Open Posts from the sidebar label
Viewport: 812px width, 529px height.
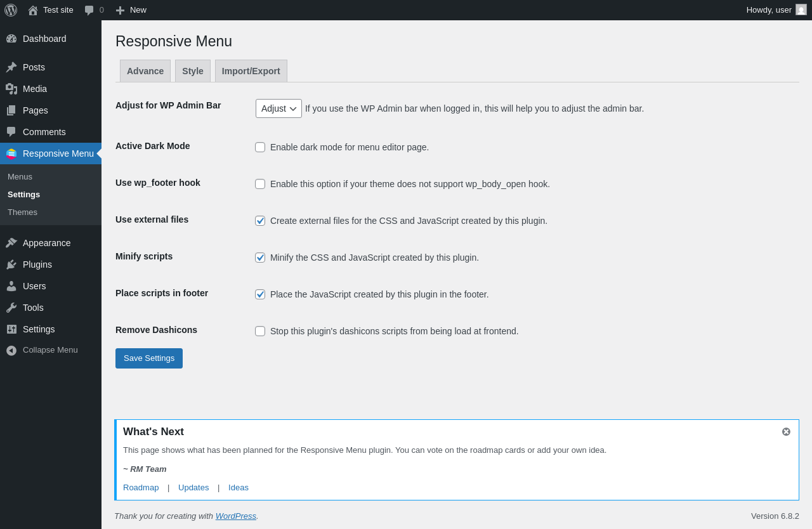pos(34,67)
